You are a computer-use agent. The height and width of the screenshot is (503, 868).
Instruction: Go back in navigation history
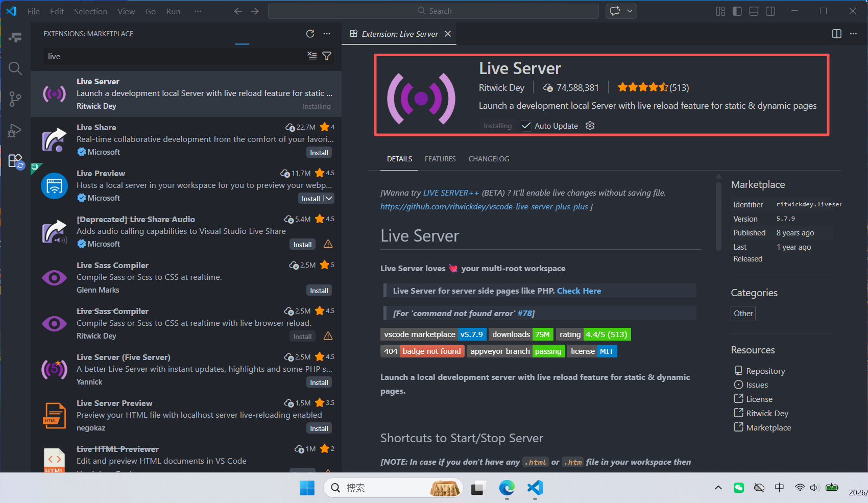point(238,11)
